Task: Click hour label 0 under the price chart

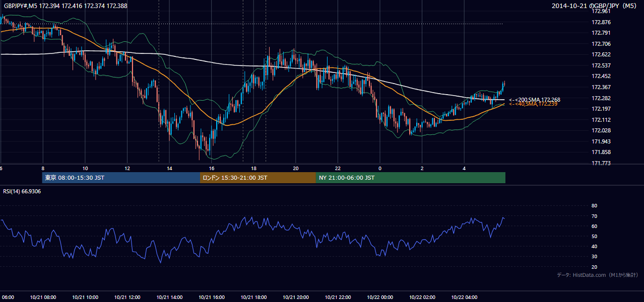Action: [x=380, y=168]
